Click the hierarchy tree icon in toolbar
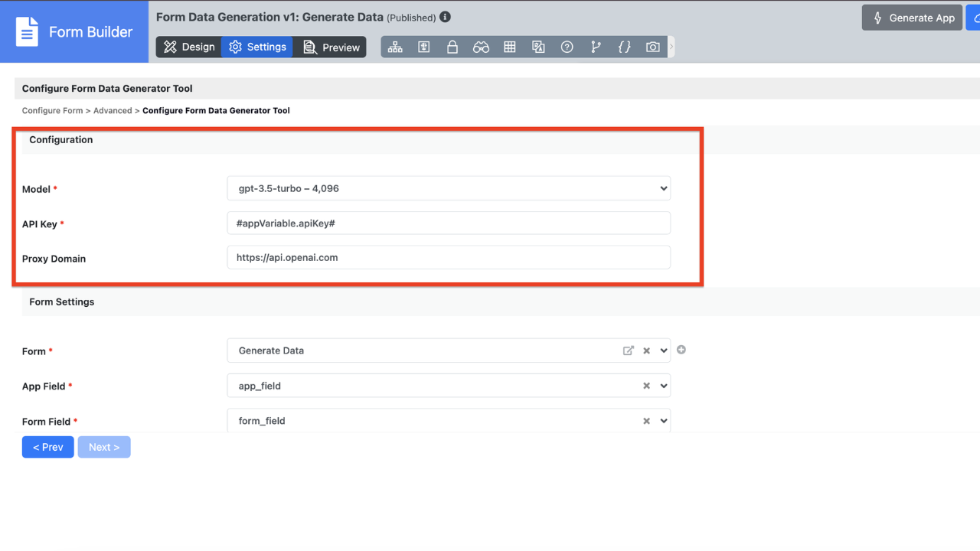The width and height of the screenshot is (980, 551). [395, 47]
